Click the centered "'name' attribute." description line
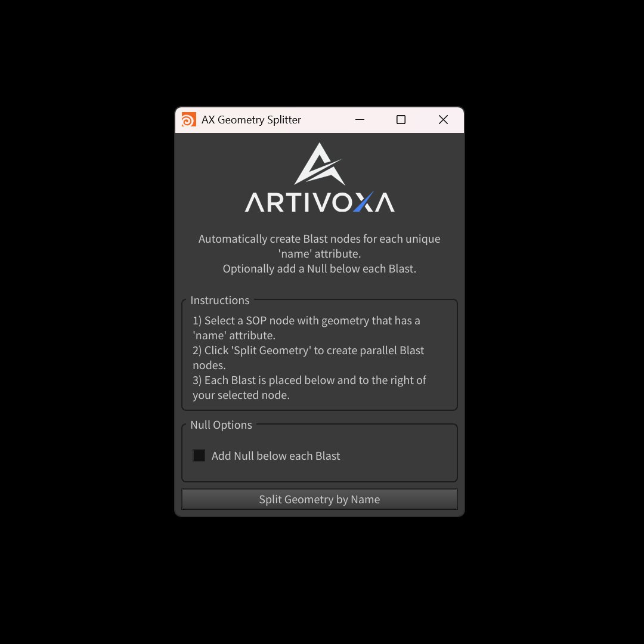Image resolution: width=644 pixels, height=644 pixels. tap(319, 254)
